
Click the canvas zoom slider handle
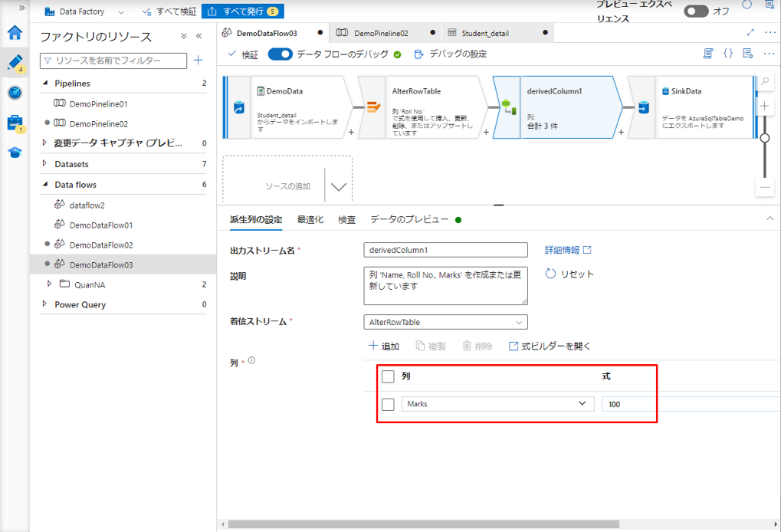point(765,138)
